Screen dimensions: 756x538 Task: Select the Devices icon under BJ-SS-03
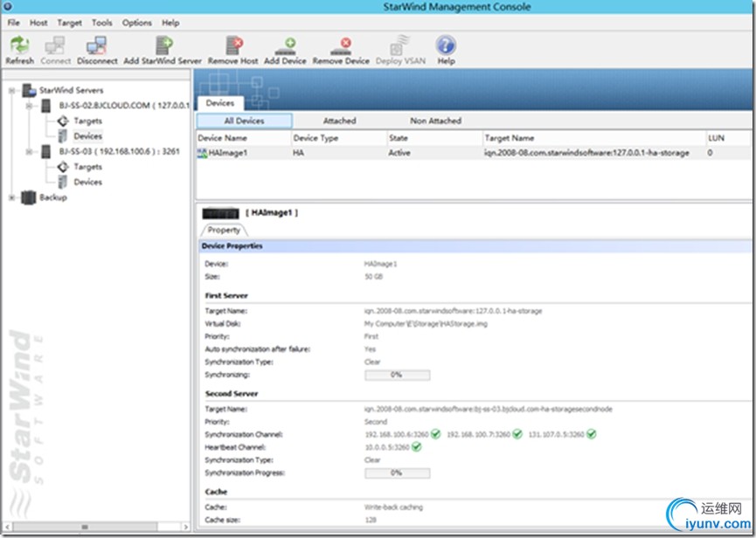click(x=63, y=182)
